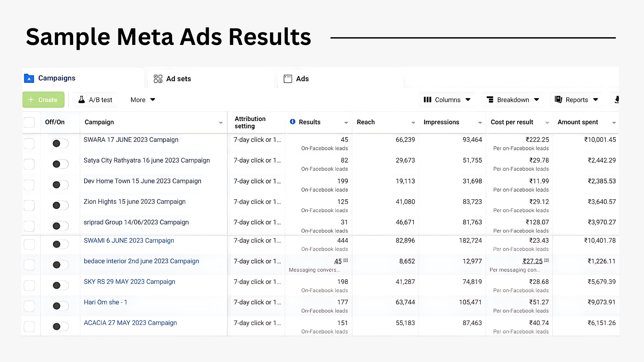Open SWAMI 6 JUNE 2023 Campaign link

129,241
